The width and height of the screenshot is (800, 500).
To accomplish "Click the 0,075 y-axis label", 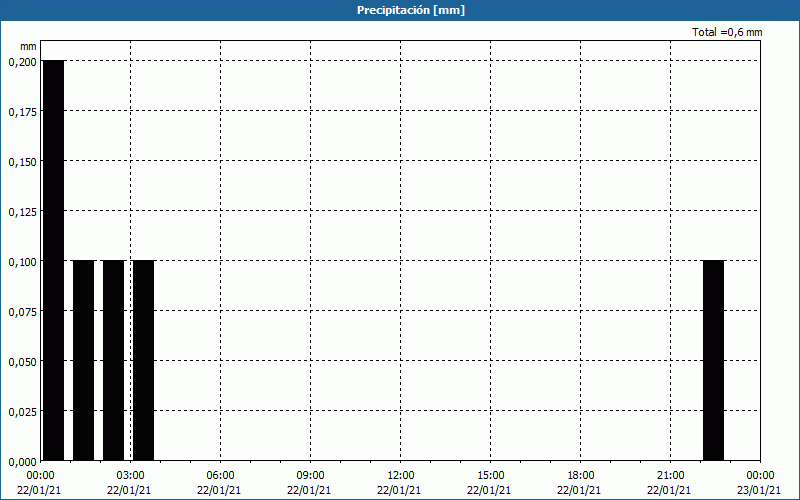I will [22, 312].
